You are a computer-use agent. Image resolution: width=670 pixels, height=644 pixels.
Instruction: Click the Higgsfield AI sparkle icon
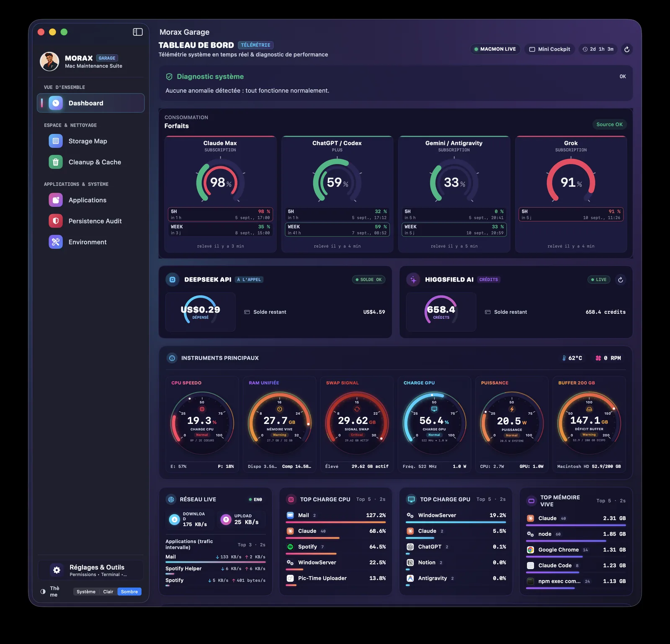413,280
